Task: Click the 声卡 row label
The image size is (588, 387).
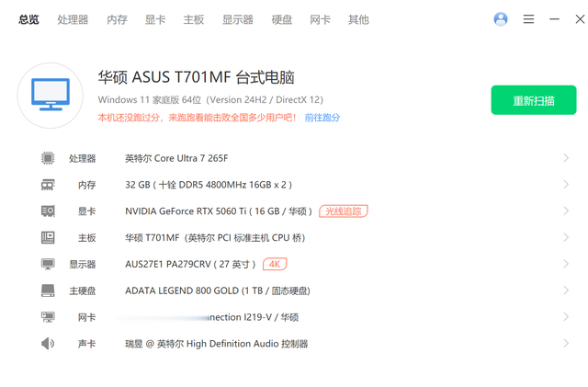Action: pyautogui.click(x=86, y=344)
